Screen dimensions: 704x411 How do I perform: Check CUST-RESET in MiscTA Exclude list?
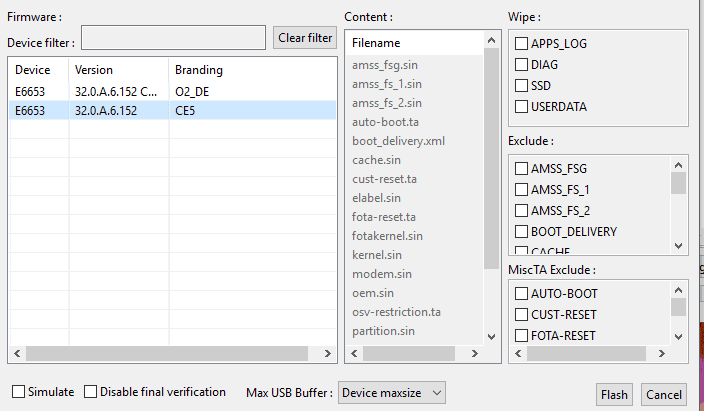521,314
